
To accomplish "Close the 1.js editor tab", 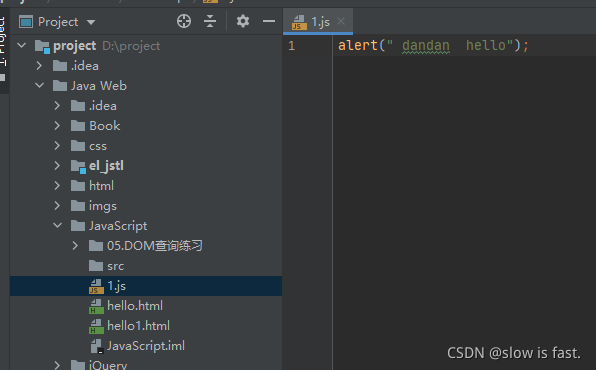I will point(341,21).
